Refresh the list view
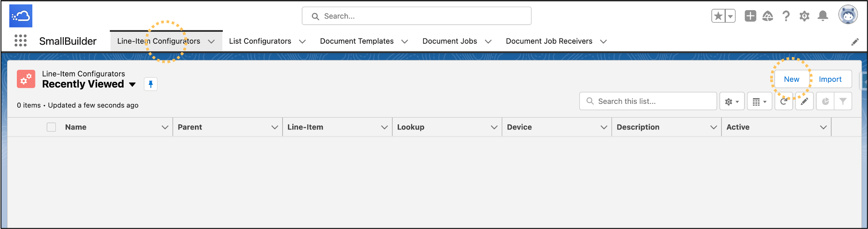The height and width of the screenshot is (229, 868). coord(783,102)
